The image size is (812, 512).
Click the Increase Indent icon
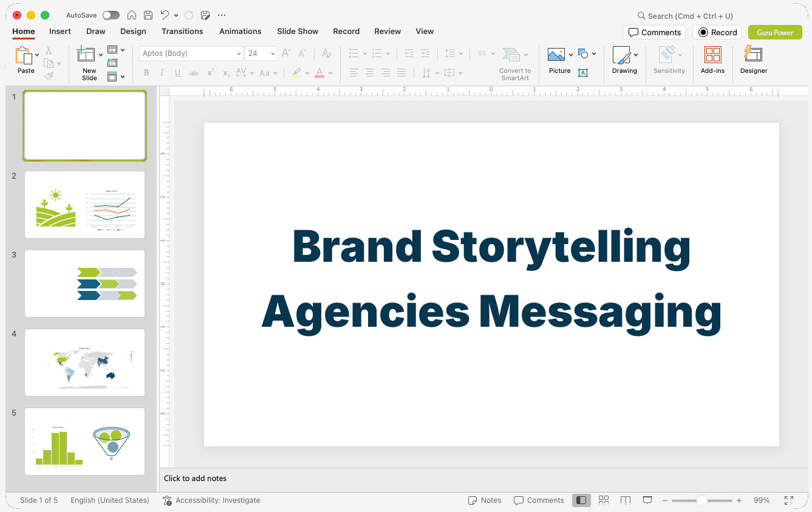tap(425, 53)
